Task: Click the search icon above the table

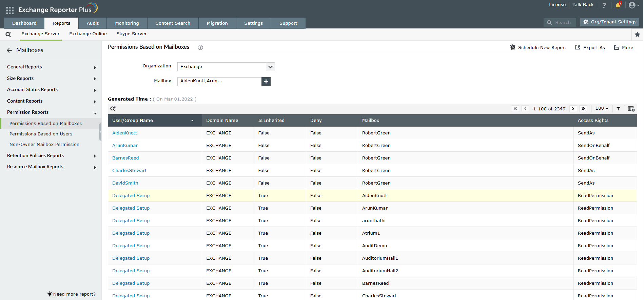Action: (x=113, y=109)
